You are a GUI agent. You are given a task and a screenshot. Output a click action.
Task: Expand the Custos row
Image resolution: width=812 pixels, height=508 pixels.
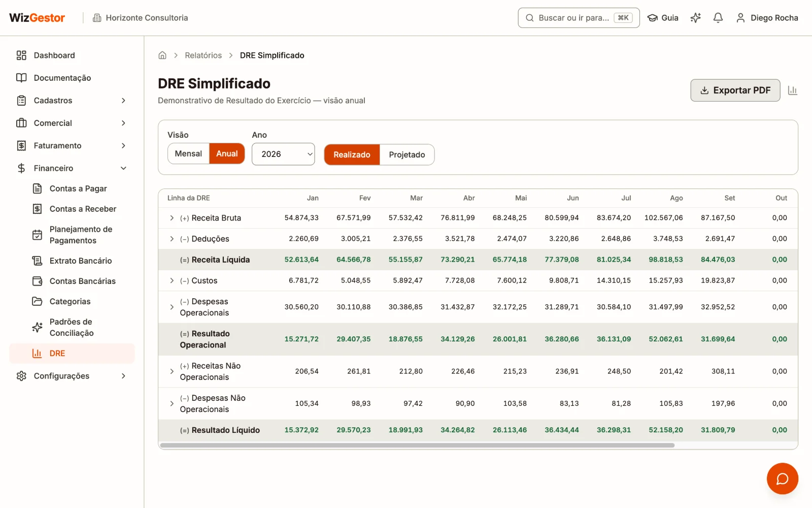click(x=172, y=280)
